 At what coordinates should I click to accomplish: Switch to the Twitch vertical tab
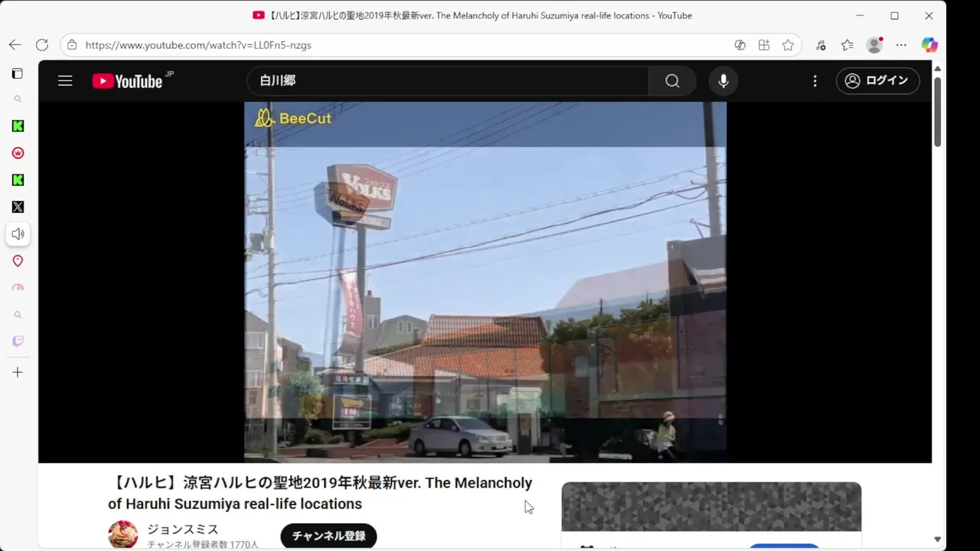pyautogui.click(x=18, y=341)
